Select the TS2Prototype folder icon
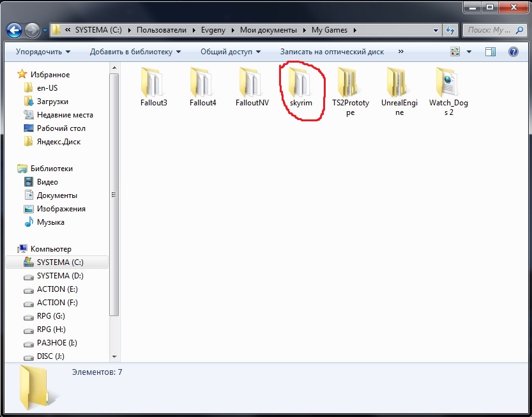This screenshot has width=532, height=417. 349,82
